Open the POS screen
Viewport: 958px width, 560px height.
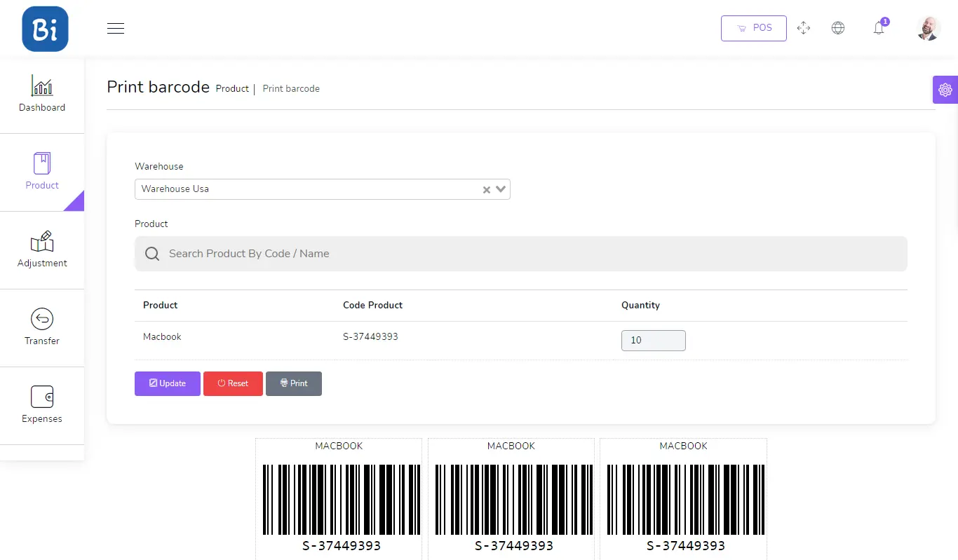(754, 28)
